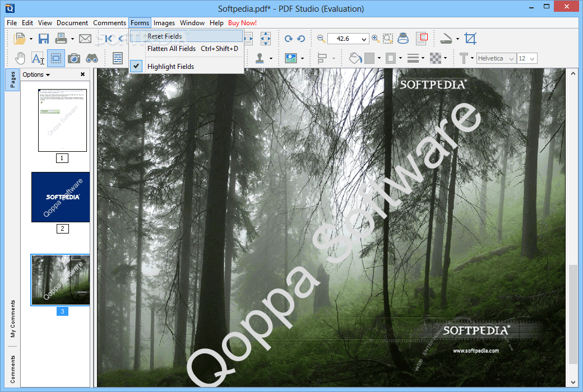Click the Add image icon
The image size is (583, 392).
pyautogui.click(x=291, y=58)
